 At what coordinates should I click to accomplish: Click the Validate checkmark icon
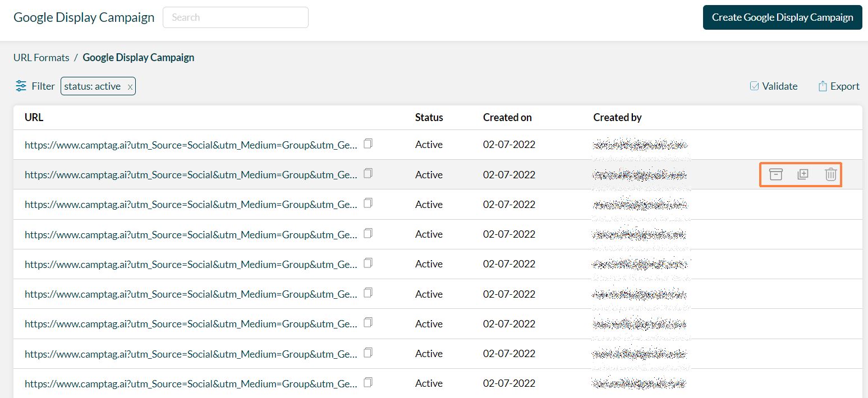(x=755, y=86)
